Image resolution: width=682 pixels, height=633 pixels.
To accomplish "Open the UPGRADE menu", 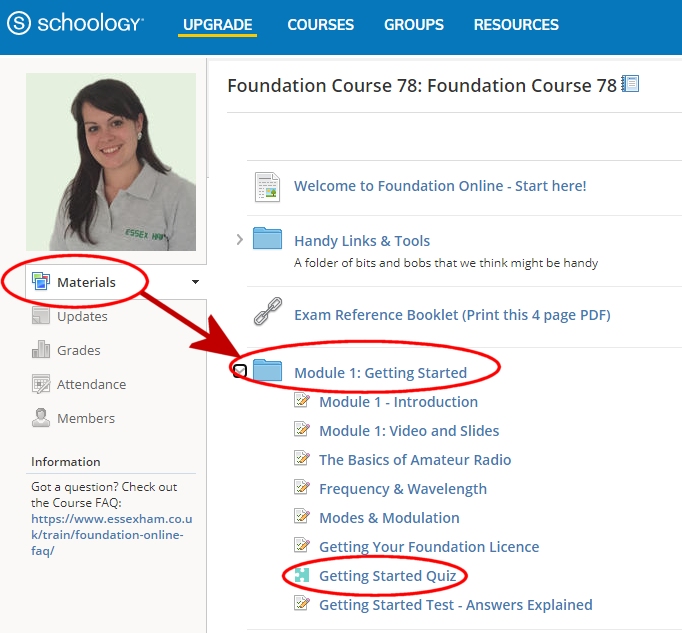I will (x=217, y=25).
